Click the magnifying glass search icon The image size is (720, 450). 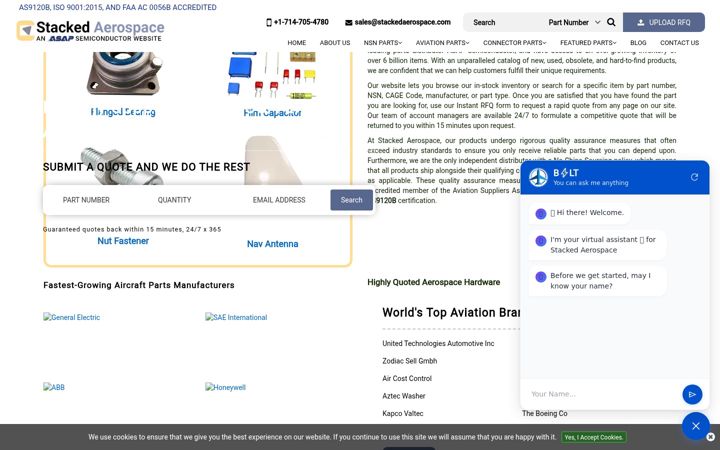coord(611,22)
